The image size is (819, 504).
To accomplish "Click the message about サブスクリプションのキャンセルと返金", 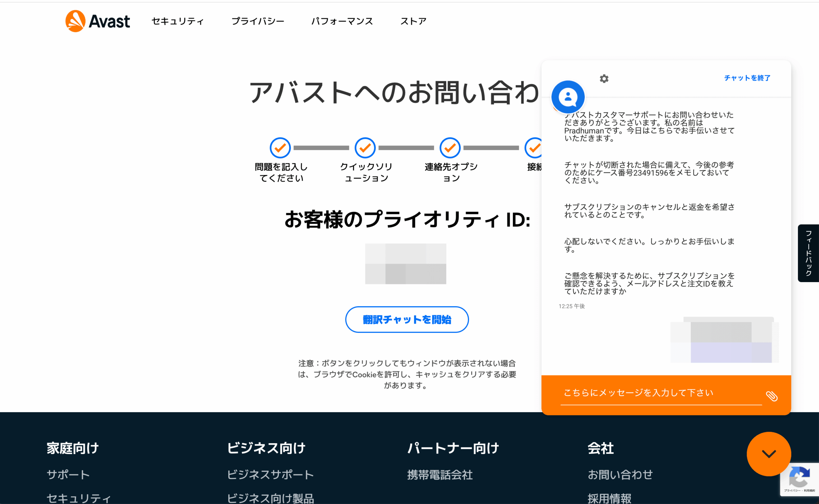I will click(x=649, y=211).
